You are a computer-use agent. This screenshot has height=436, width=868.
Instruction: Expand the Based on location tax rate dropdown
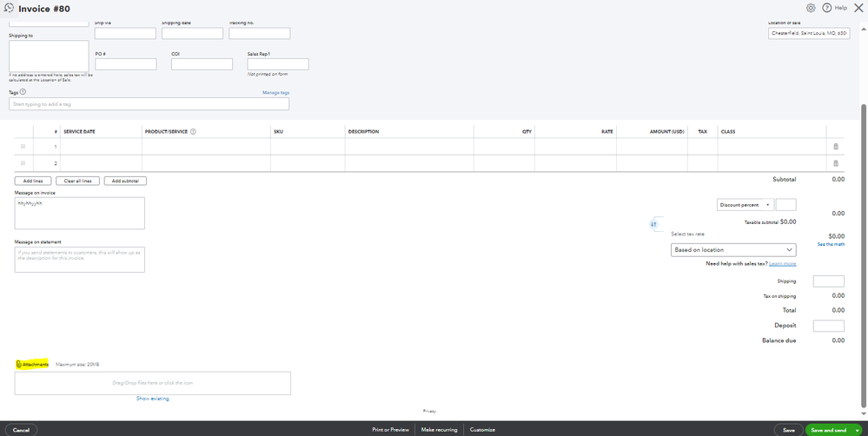(733, 249)
